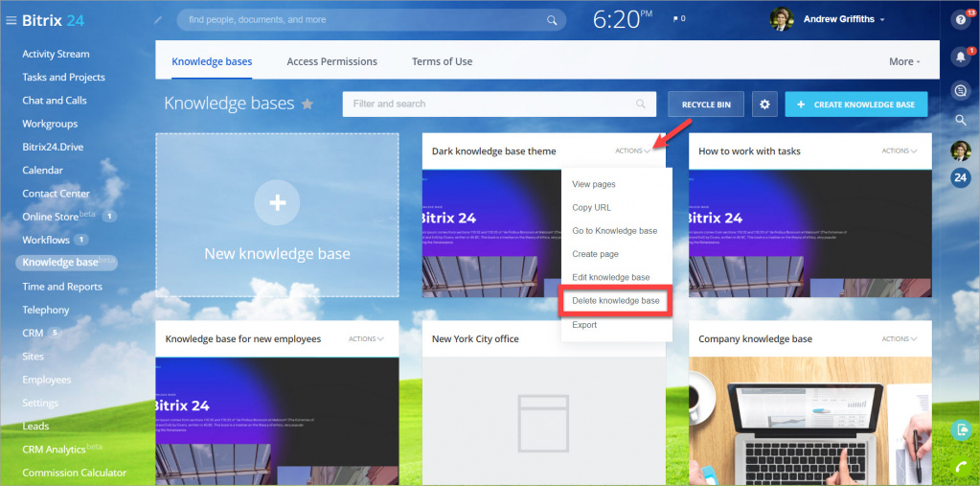Open How to work with tasks thumbnail
980x486 pixels.
click(810, 233)
